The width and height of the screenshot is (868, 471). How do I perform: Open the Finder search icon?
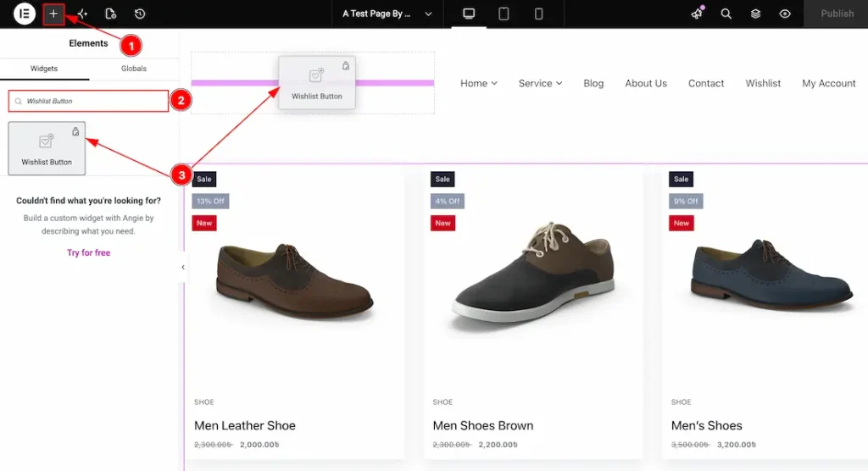[x=726, y=14]
